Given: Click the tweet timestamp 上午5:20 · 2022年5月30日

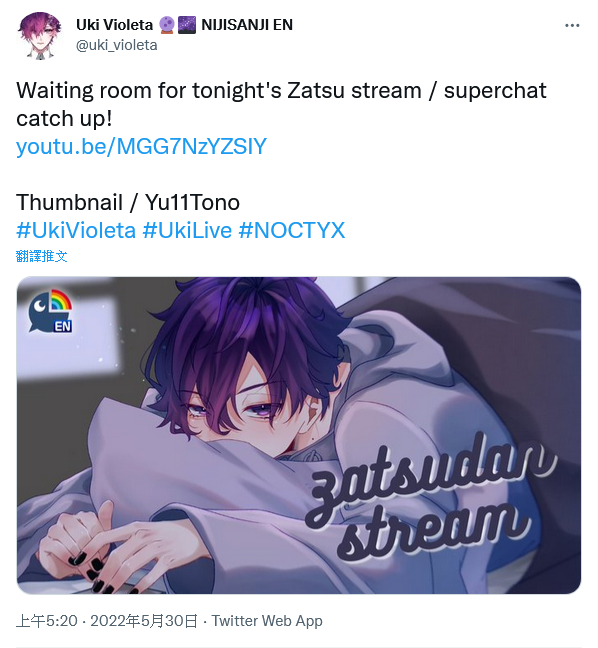Looking at the screenshot, I should pos(107,620).
